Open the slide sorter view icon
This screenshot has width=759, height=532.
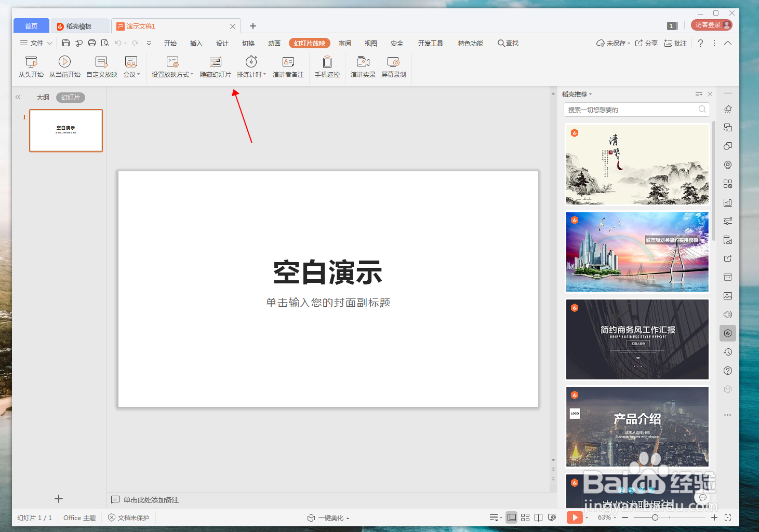click(x=525, y=517)
